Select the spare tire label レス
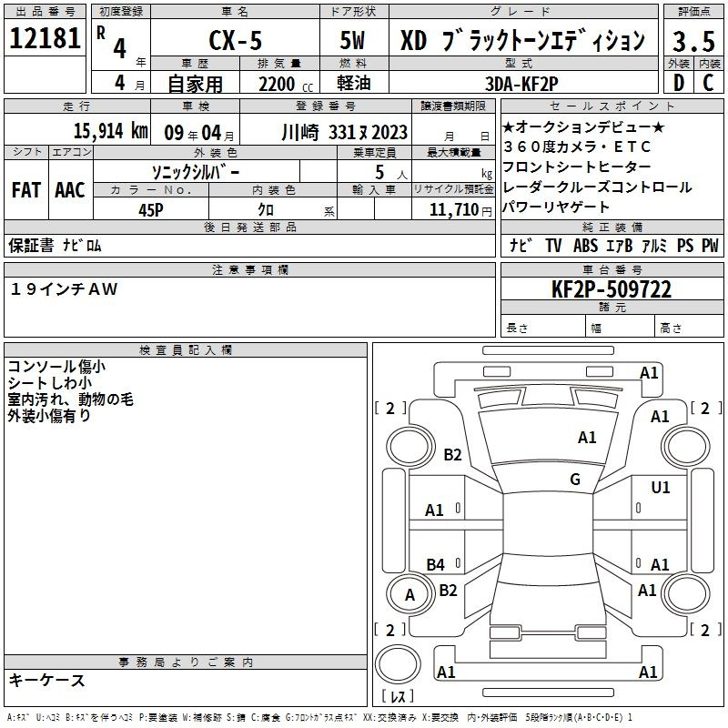 pyautogui.click(x=398, y=696)
